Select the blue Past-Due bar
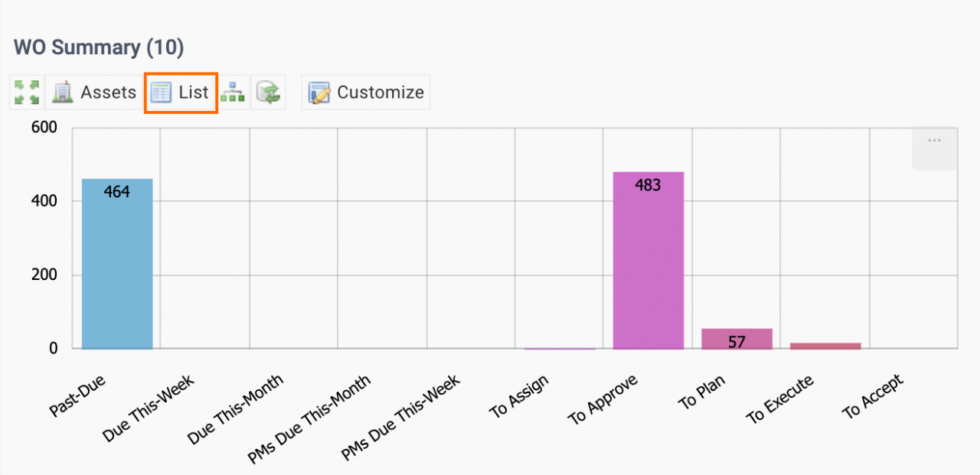Screen dimensions: 980x475 117,264
